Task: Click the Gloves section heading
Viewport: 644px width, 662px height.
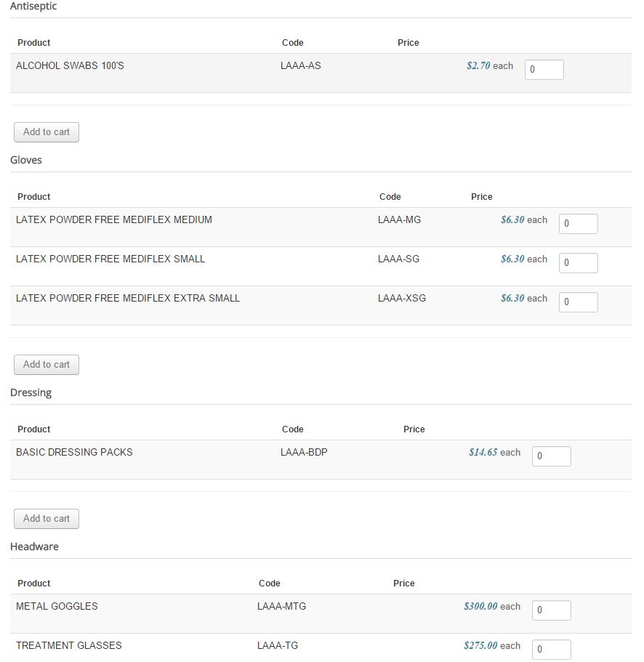Action: point(26,160)
